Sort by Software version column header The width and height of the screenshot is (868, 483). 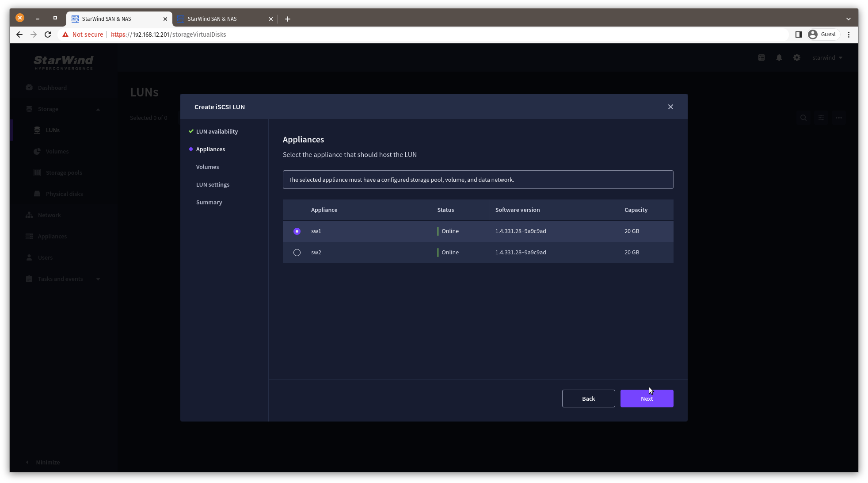[518, 210]
